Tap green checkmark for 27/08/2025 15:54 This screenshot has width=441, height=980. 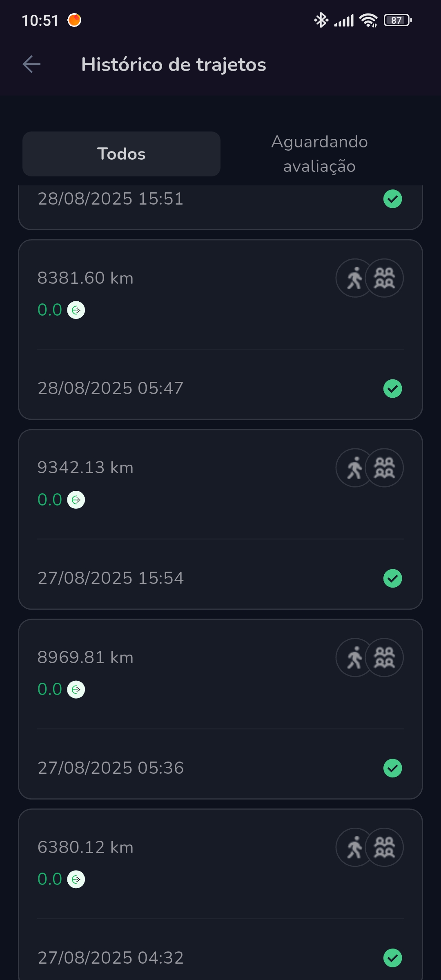pyautogui.click(x=393, y=579)
